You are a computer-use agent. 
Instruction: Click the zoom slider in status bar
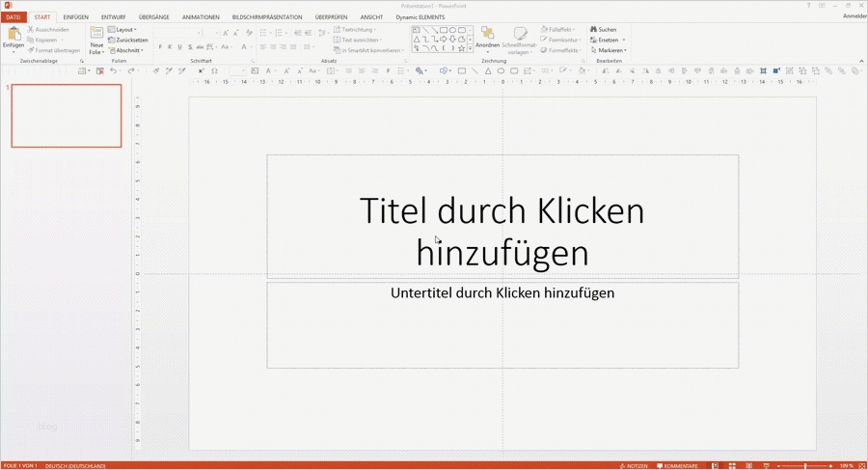coord(805,466)
